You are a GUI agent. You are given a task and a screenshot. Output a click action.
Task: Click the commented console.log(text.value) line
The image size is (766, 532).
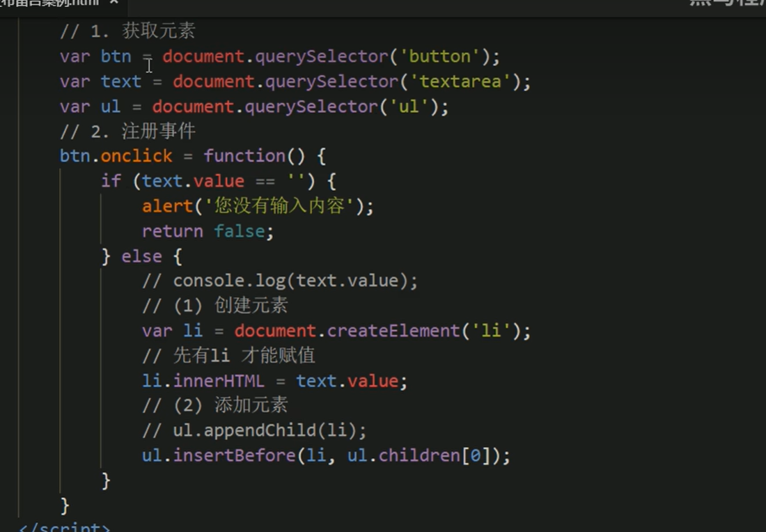(280, 281)
